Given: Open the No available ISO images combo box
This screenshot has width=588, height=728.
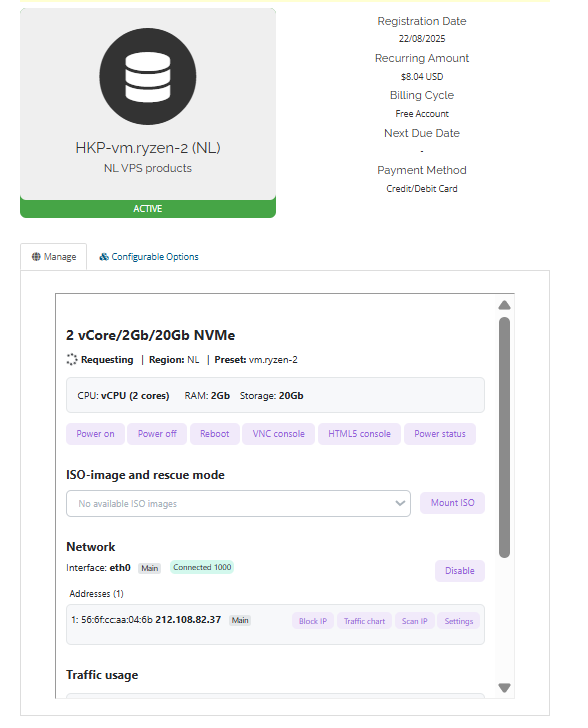Looking at the screenshot, I should click(238, 503).
